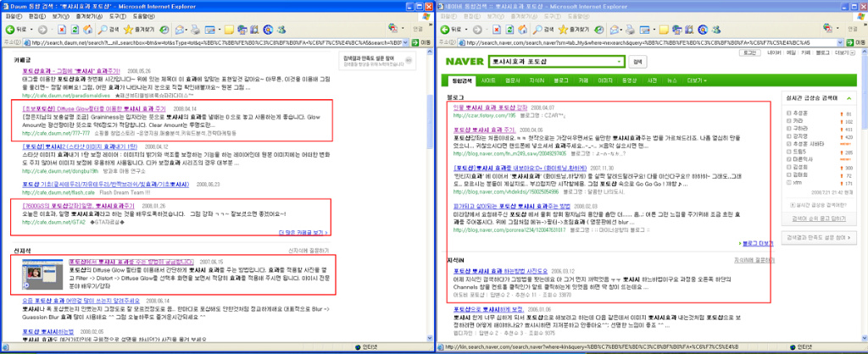Open the '인물 뽀샤시 효과 포토샵 강좌' blog link

(490, 107)
